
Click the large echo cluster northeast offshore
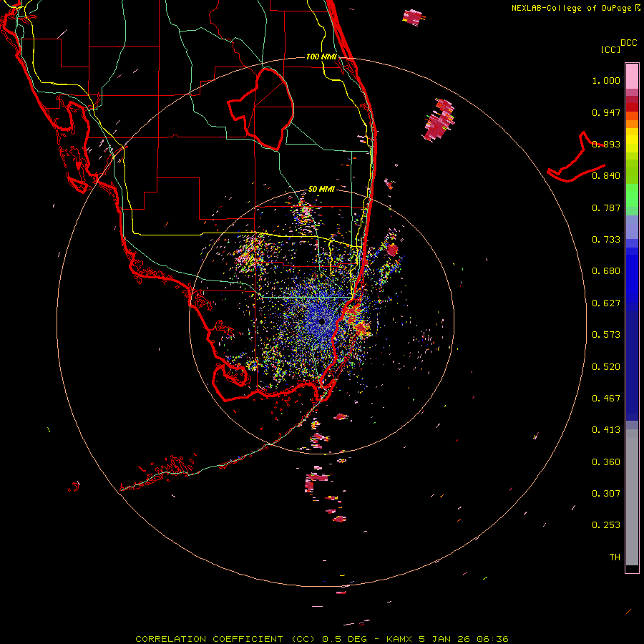[x=439, y=120]
